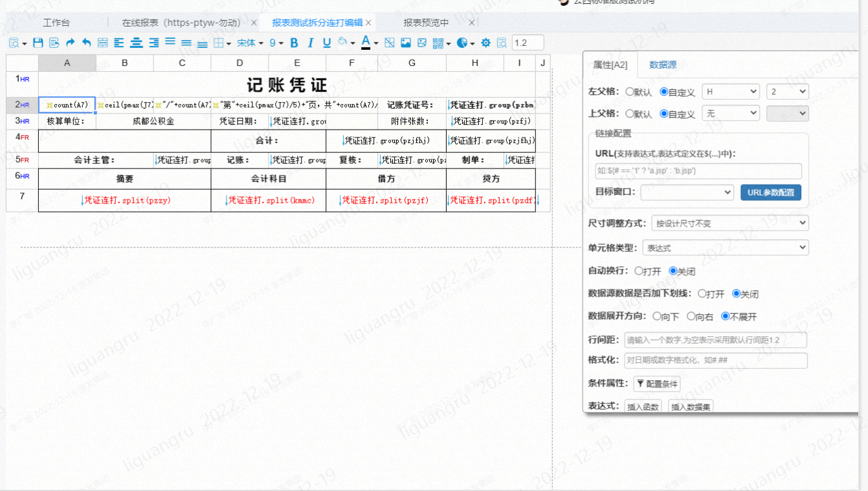
Task: Switch to the 在线报表 tab
Action: [181, 23]
